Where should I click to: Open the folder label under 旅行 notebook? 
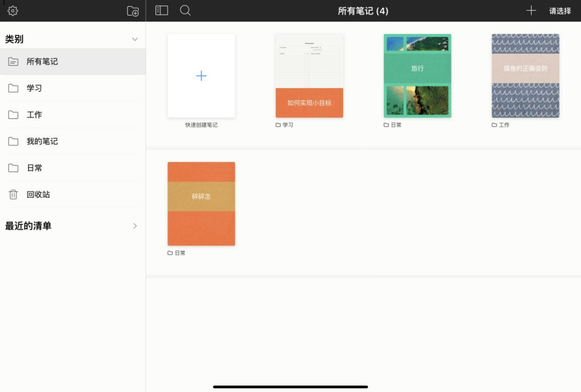coord(392,124)
